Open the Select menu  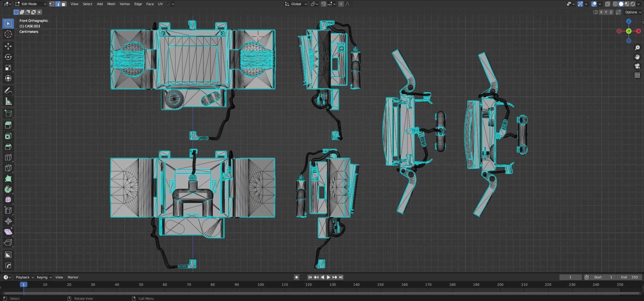(x=88, y=4)
